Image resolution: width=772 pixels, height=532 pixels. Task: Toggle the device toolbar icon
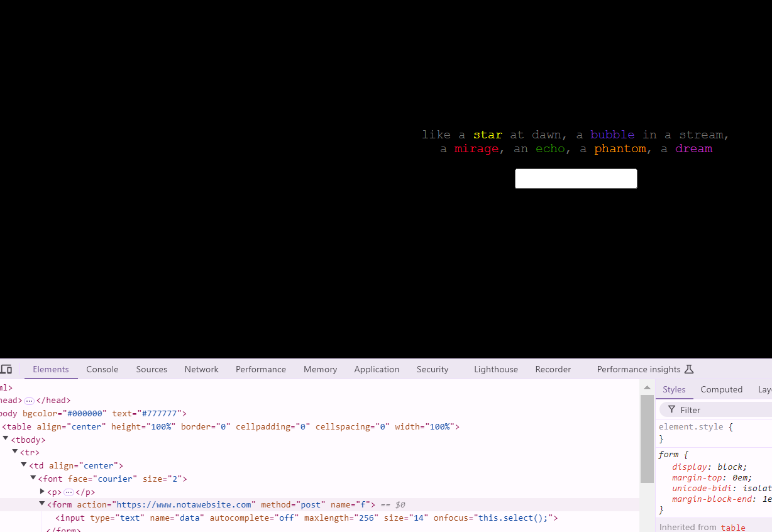coord(6,369)
